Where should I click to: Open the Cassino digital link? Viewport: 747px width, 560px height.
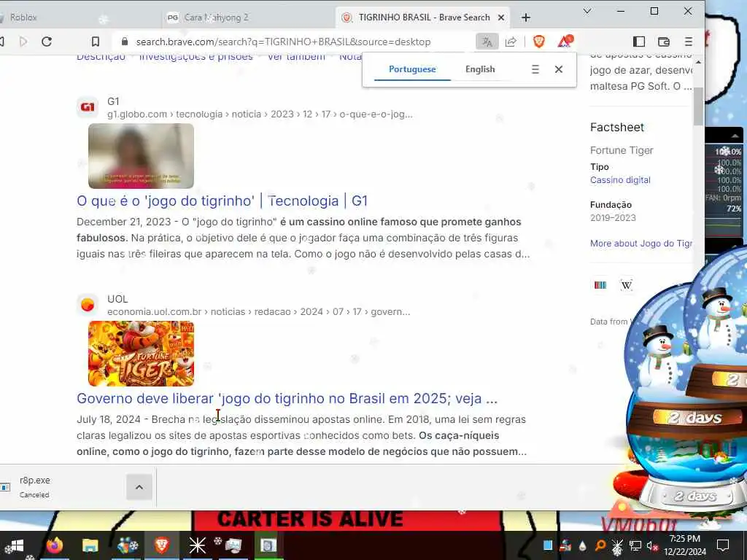[620, 180]
